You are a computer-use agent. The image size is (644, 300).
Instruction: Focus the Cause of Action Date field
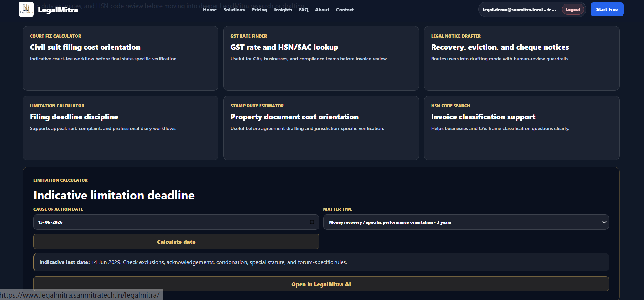coord(176,222)
